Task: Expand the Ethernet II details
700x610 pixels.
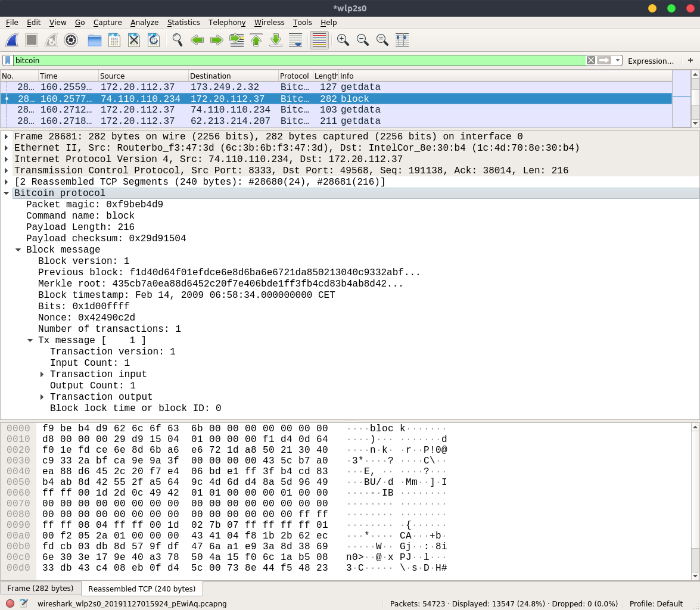Action: [6, 148]
